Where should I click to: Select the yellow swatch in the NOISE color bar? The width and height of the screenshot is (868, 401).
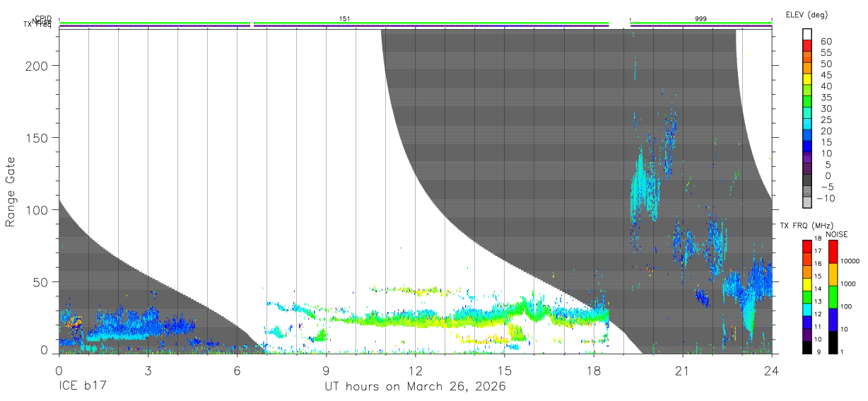[833, 274]
